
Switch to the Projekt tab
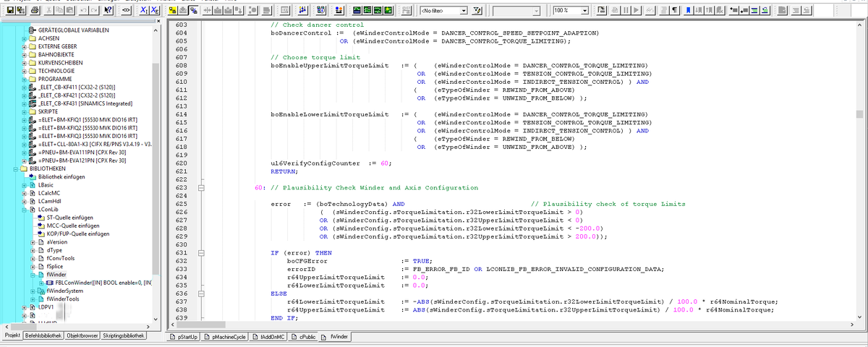pos(12,336)
